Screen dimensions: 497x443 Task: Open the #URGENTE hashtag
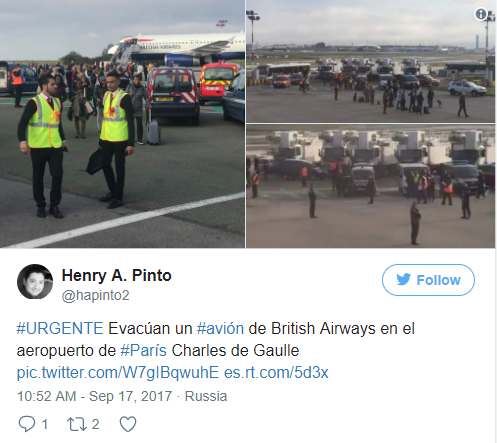point(60,329)
